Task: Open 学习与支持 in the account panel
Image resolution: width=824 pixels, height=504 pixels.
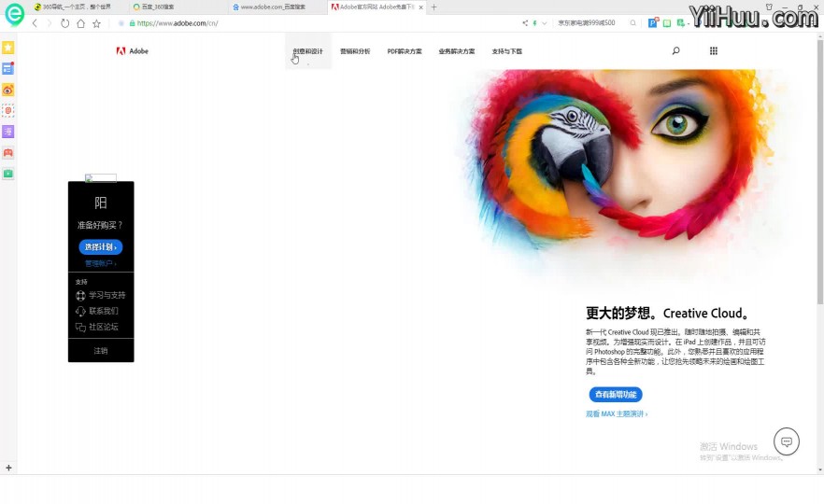Action: click(101, 295)
